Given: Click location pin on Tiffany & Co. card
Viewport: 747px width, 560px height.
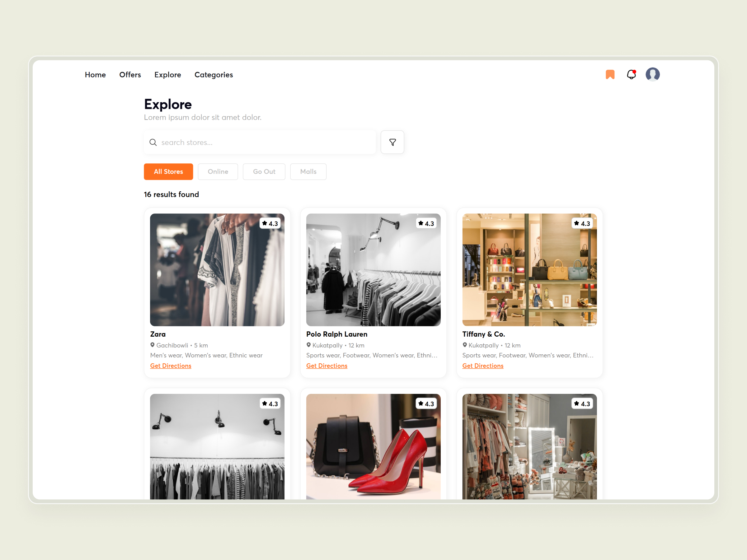Looking at the screenshot, I should tap(465, 345).
